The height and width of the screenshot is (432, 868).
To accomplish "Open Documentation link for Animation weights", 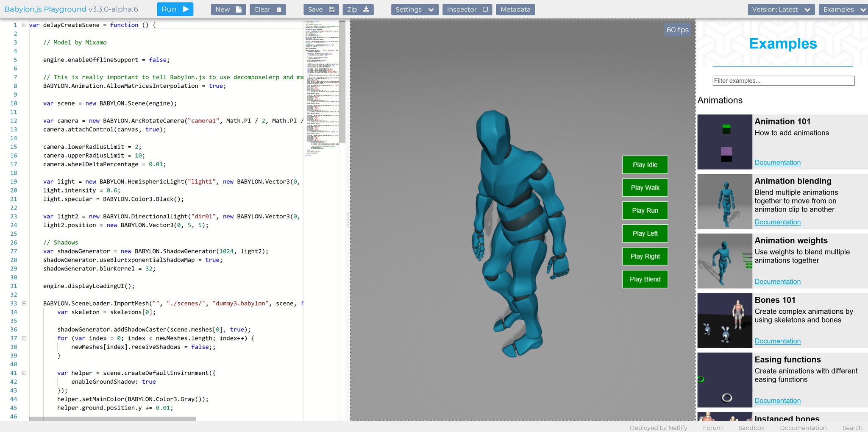I will [x=778, y=282].
